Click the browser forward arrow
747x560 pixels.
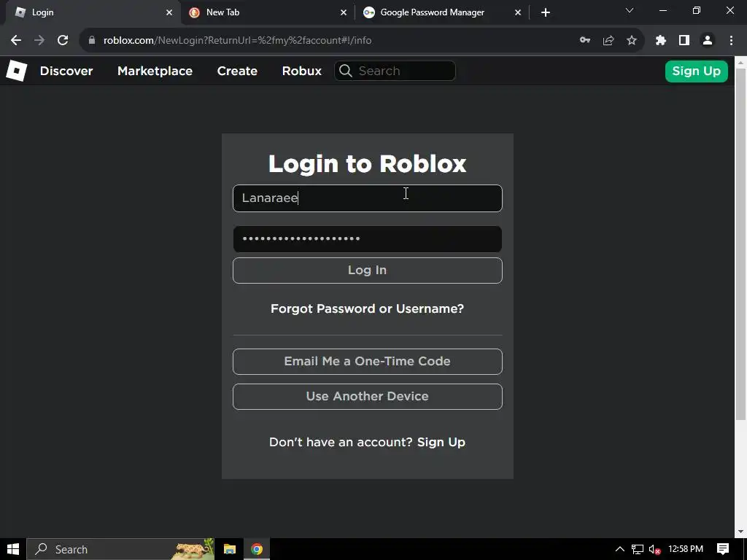click(39, 41)
